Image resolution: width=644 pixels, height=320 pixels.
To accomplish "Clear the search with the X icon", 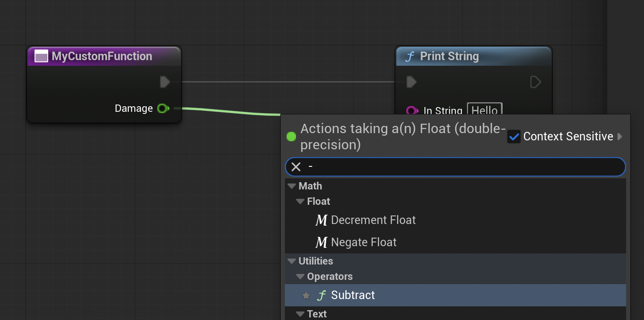I will [x=296, y=167].
